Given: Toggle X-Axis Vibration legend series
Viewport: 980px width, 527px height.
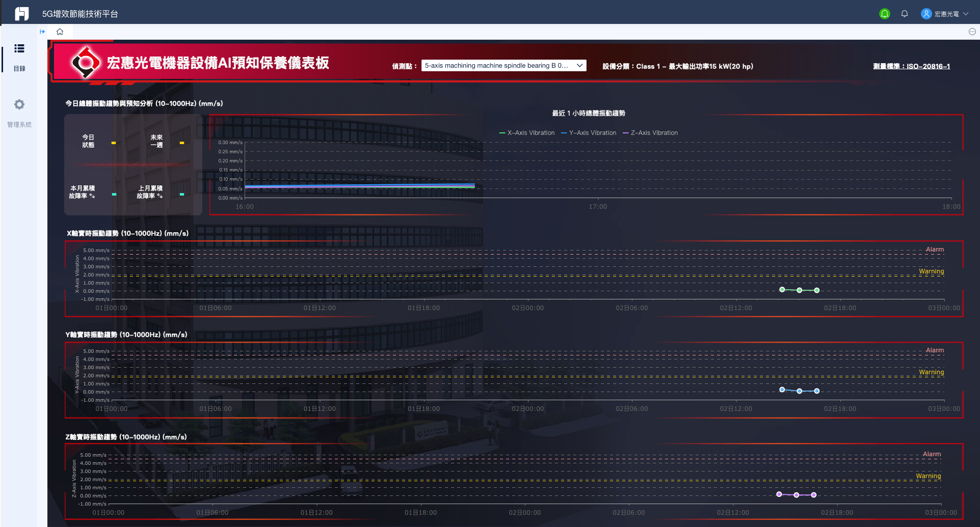Looking at the screenshot, I should point(527,133).
